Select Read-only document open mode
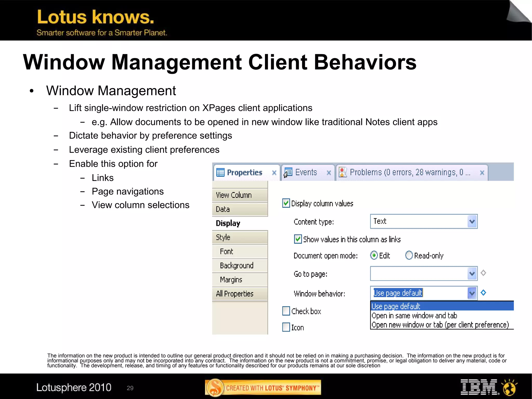 click(409, 256)
